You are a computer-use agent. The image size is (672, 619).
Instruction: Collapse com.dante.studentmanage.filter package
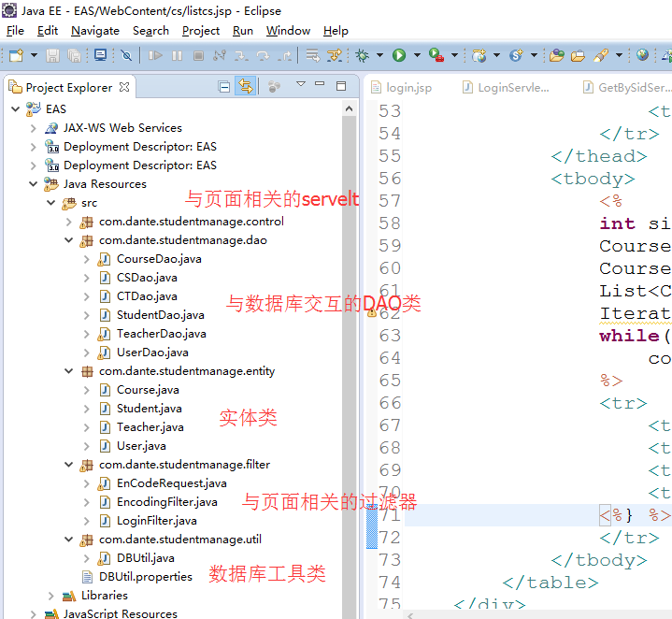(x=68, y=464)
